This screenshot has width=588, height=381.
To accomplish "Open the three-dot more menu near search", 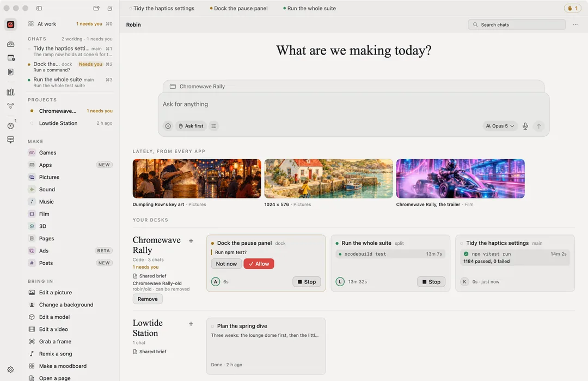I will coord(575,25).
